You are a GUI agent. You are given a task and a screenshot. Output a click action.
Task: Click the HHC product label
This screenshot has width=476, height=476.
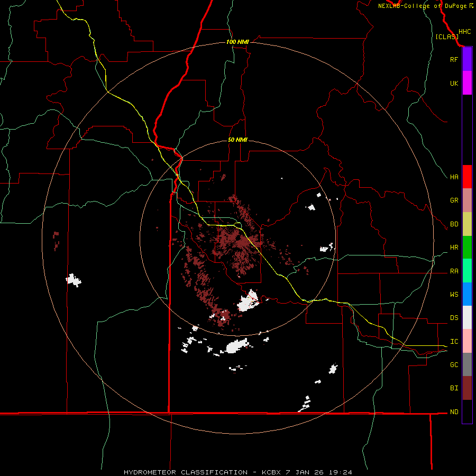464,32
